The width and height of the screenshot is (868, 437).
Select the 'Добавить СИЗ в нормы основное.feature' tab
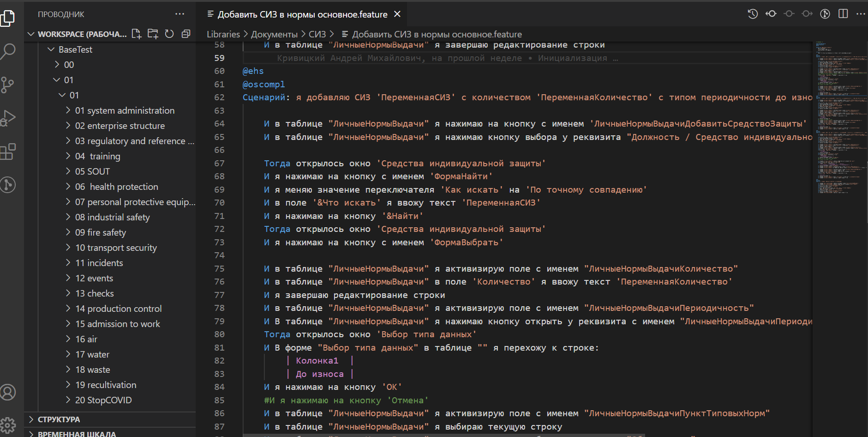[302, 14]
